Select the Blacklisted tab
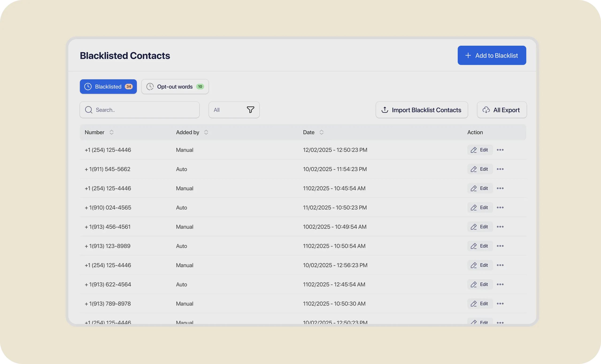The image size is (601, 364). click(108, 87)
